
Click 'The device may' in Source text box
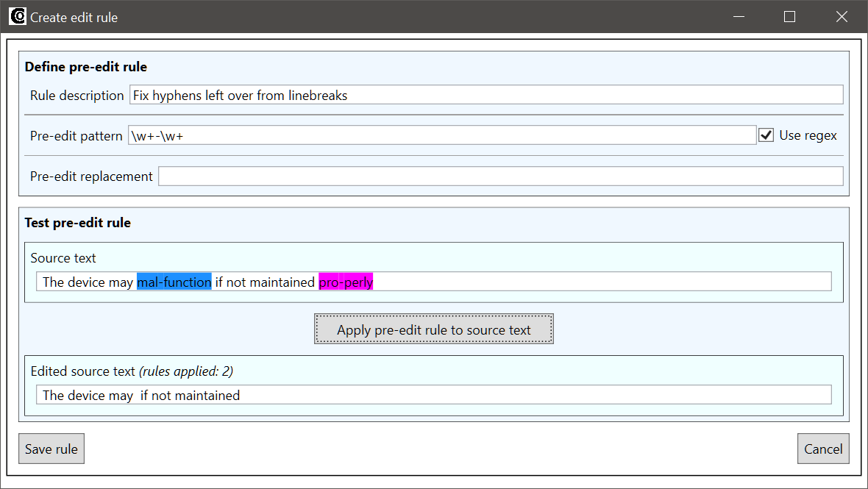coord(88,282)
